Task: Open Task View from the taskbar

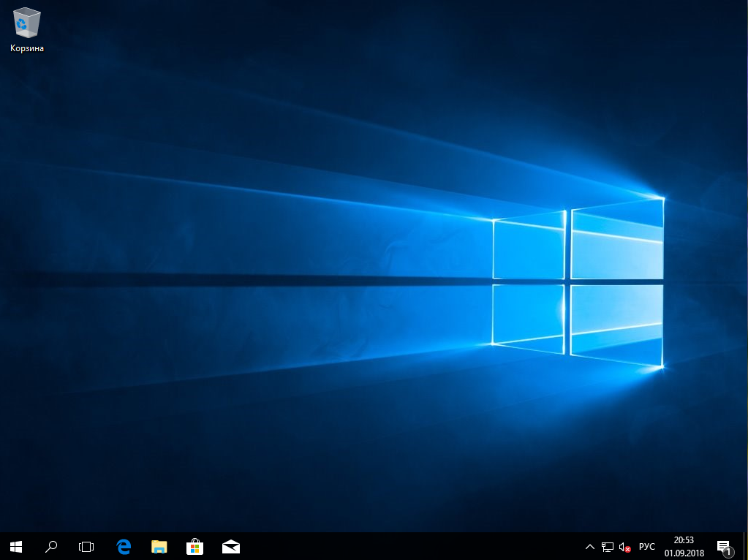Action: click(86, 546)
